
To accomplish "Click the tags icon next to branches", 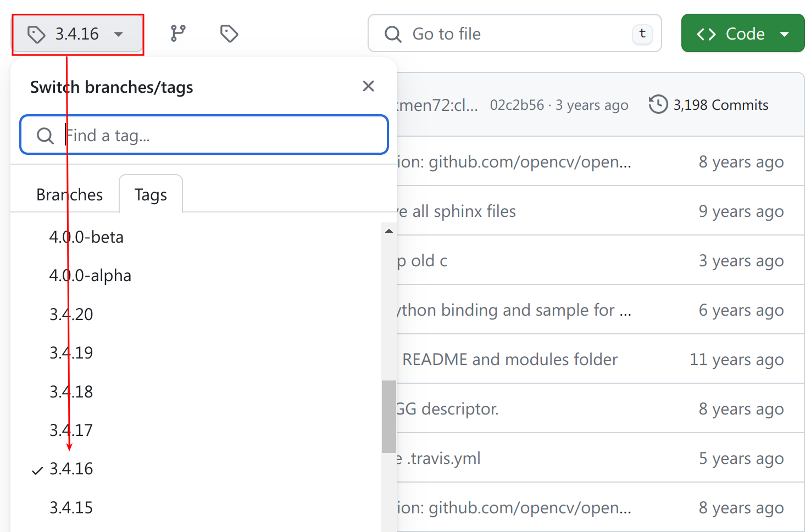I will [229, 33].
